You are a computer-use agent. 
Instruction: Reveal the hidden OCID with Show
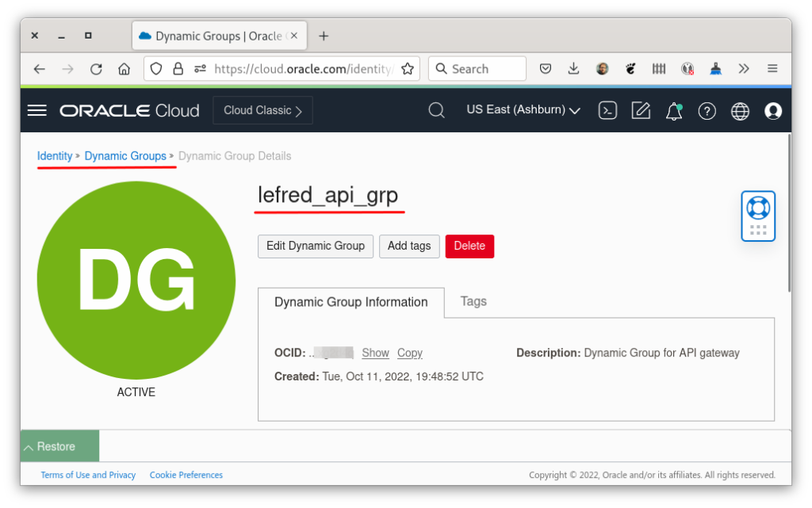[375, 353]
